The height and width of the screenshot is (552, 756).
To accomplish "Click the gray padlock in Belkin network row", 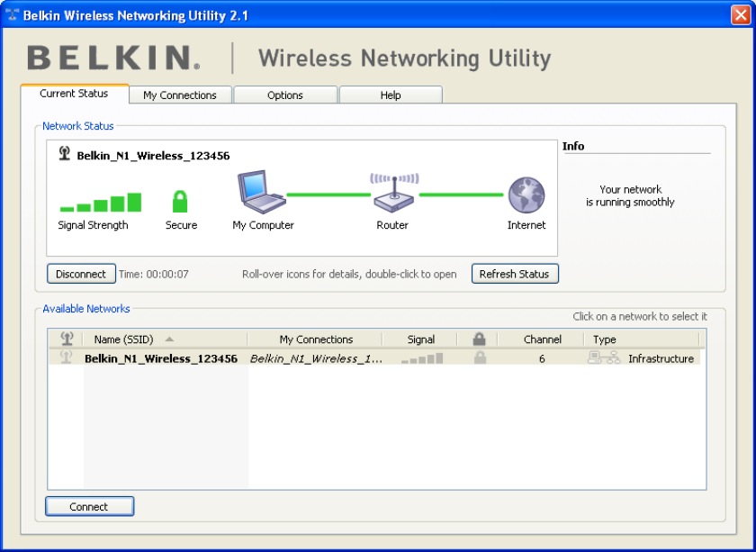I will tap(480, 357).
